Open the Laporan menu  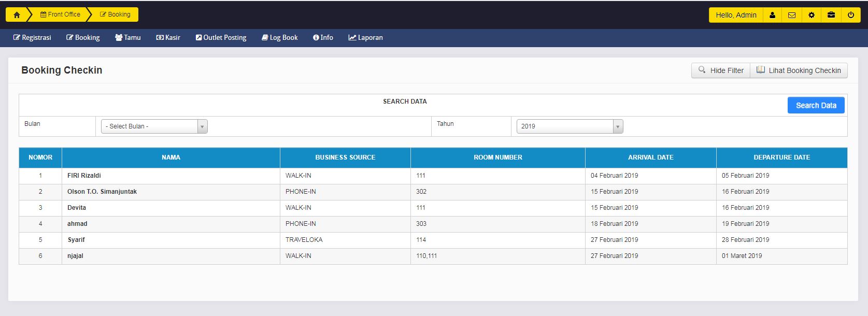tap(365, 38)
